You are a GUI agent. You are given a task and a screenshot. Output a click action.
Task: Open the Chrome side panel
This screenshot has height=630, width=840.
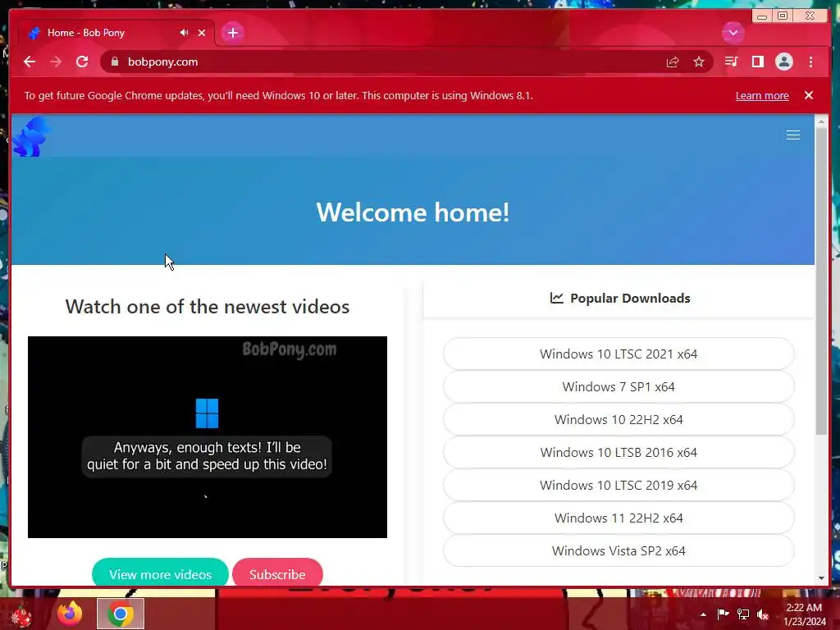tap(757, 62)
